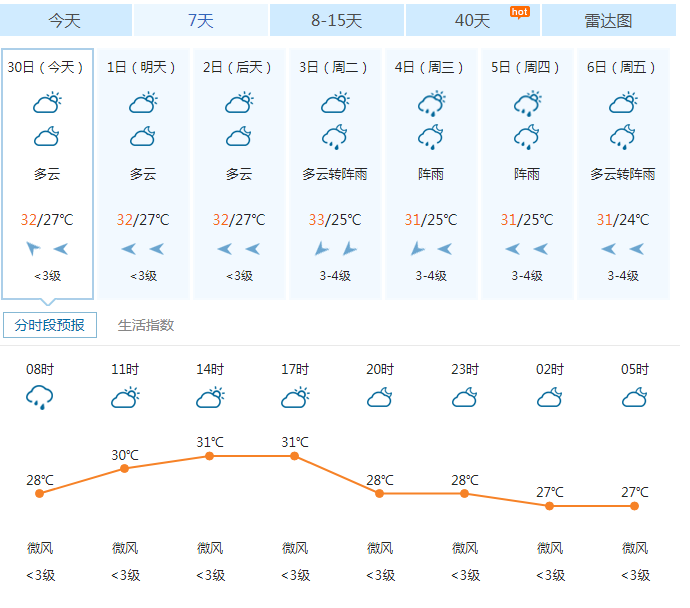This screenshot has height=608, width=690.
Task: Switch to 生活指数 tab
Action: pos(146,325)
